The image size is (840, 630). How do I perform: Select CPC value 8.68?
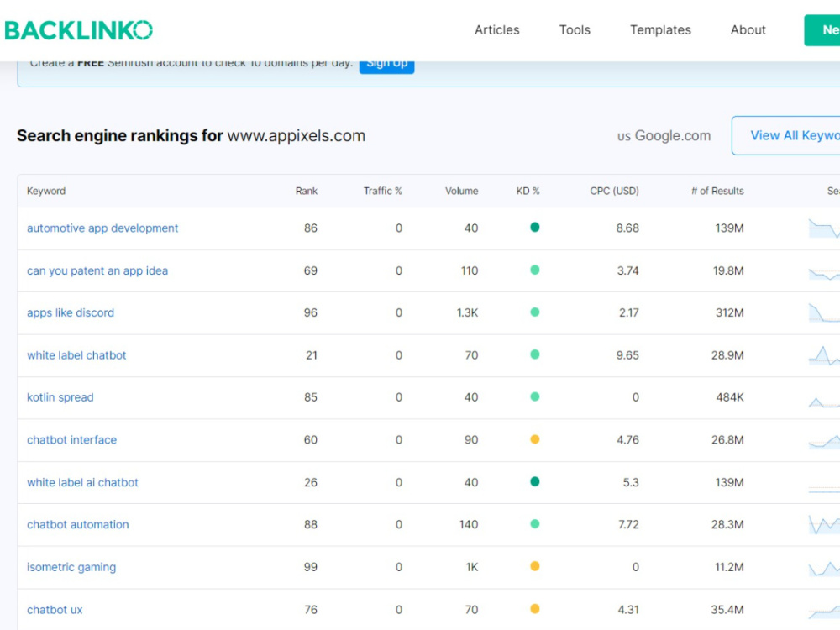[627, 228]
